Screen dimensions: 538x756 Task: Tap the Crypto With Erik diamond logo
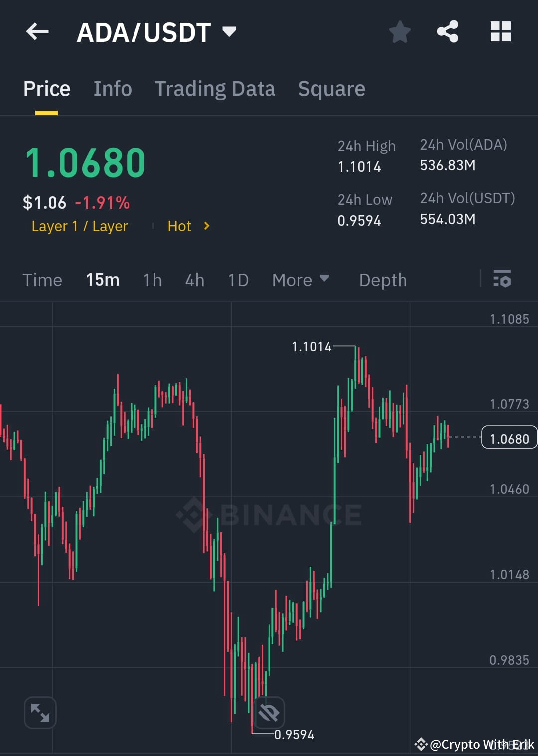pos(421,745)
